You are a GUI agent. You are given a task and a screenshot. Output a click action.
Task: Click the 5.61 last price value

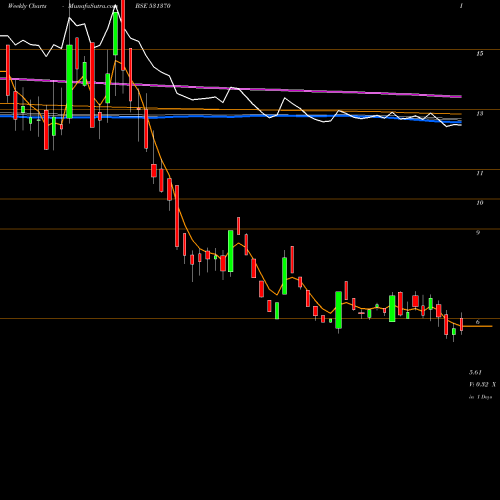(x=475, y=372)
